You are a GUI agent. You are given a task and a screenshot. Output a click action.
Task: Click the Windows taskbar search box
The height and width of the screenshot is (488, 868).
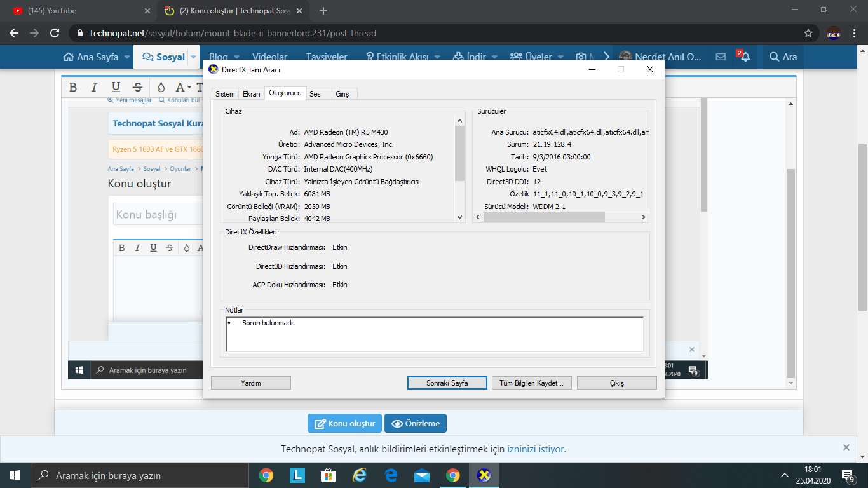(x=139, y=475)
